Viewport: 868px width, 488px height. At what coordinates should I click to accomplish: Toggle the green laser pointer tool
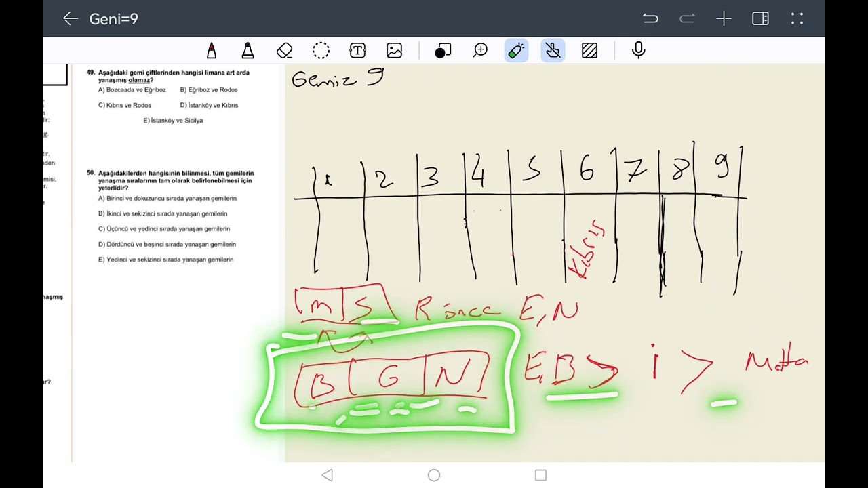516,50
